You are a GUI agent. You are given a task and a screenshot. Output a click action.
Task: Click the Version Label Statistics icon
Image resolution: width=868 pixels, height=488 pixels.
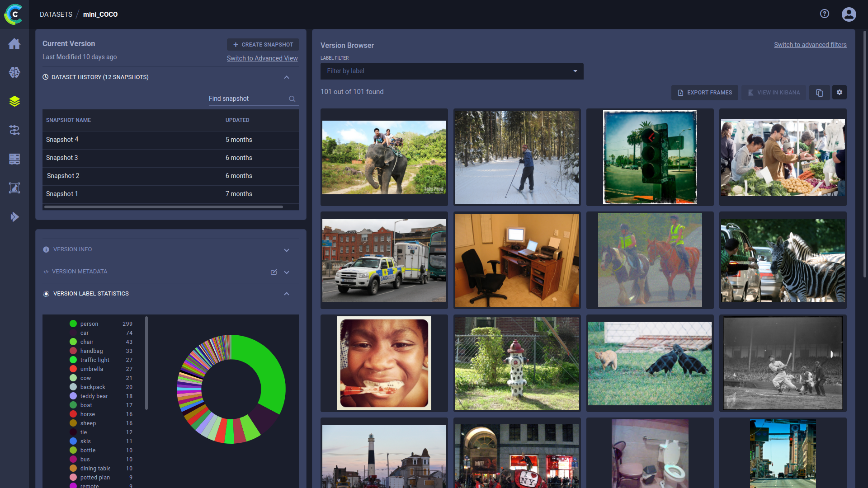[46, 294]
